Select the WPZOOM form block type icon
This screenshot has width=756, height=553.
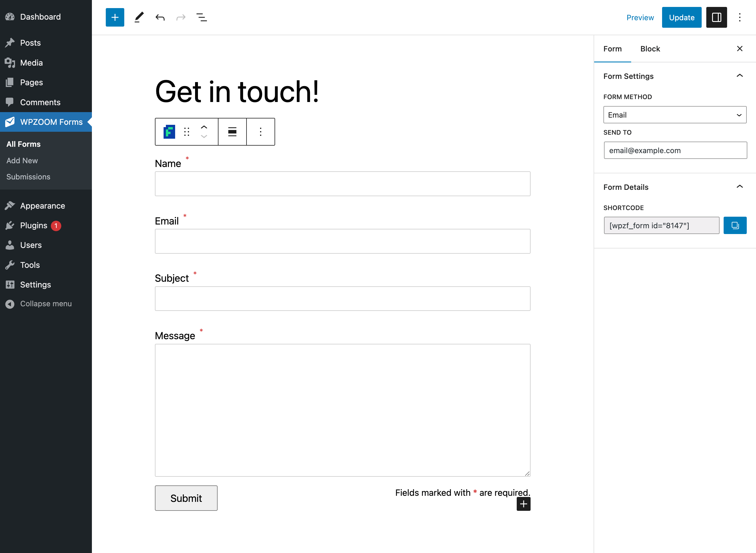pyautogui.click(x=169, y=132)
